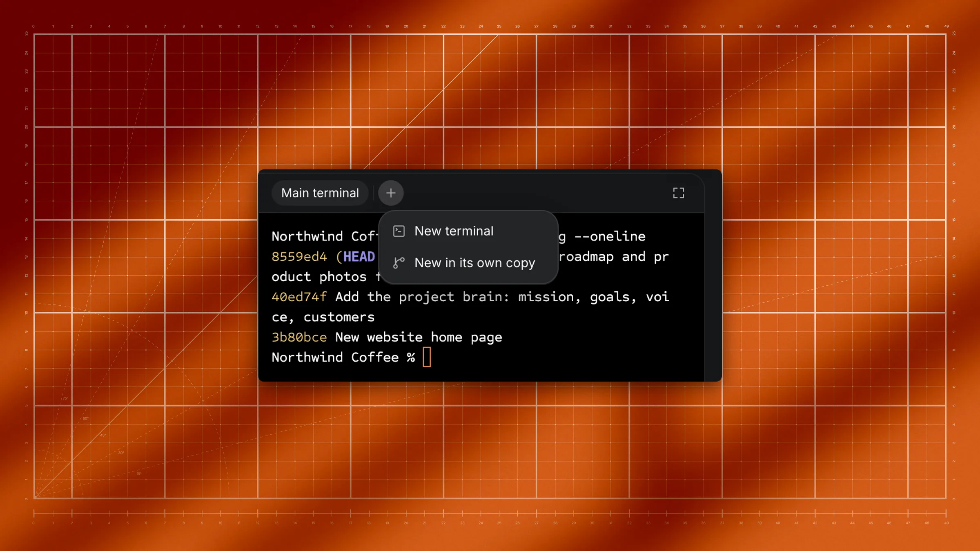
Task: Click the plus button to add a terminal
Action: point(391,193)
